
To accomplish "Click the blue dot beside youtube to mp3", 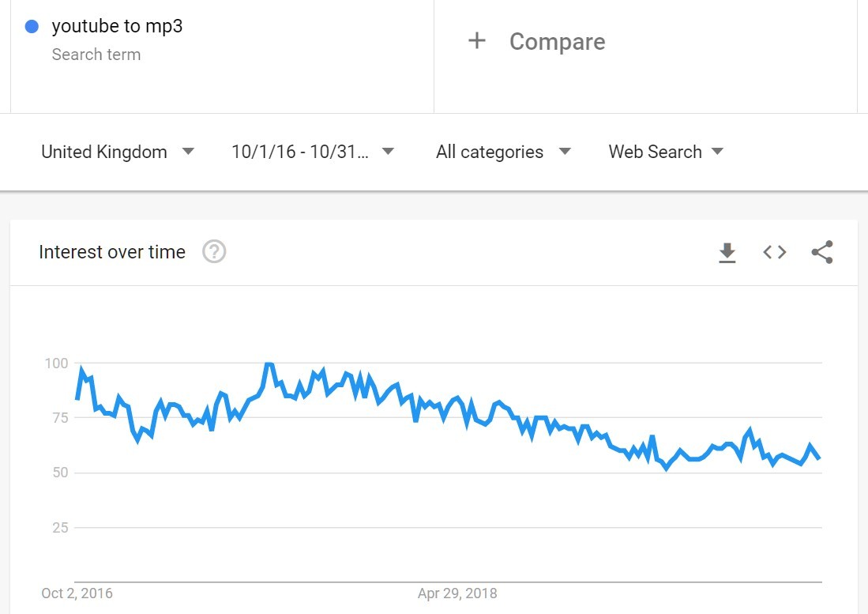I will (x=32, y=27).
